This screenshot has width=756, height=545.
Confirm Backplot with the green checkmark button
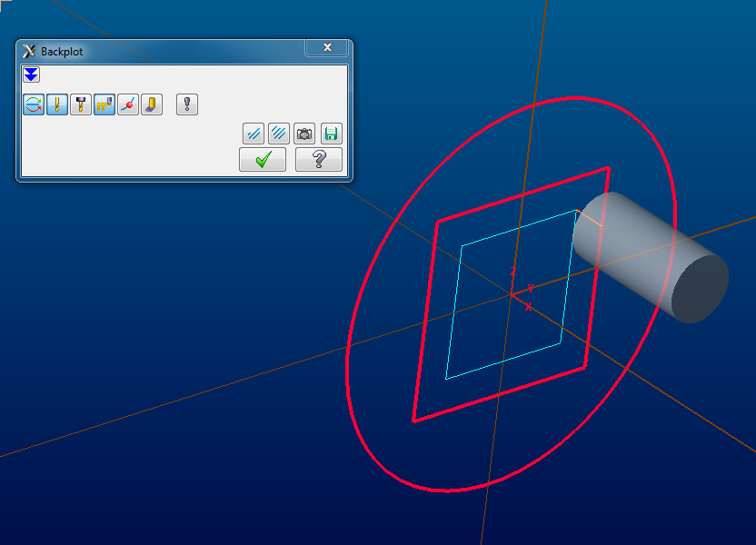[263, 160]
